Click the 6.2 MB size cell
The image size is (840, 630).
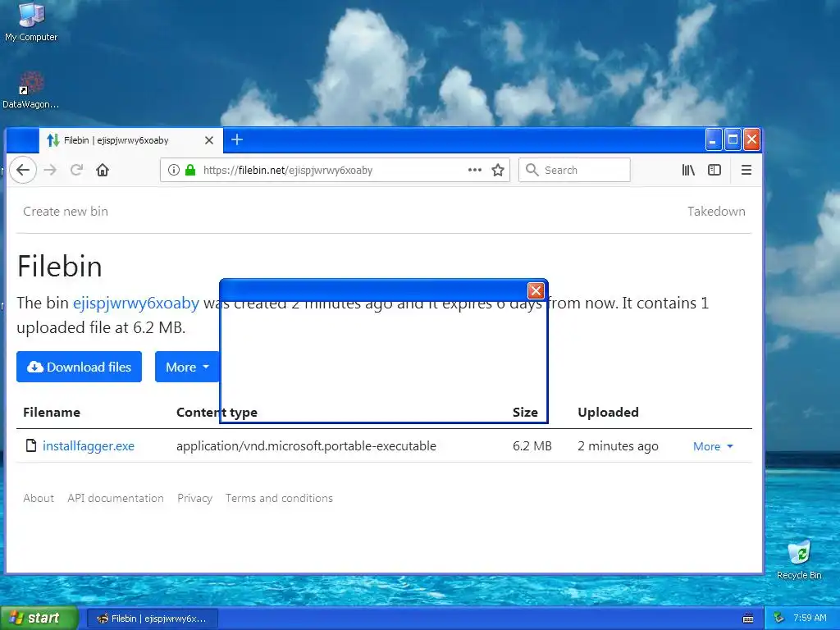(x=532, y=445)
